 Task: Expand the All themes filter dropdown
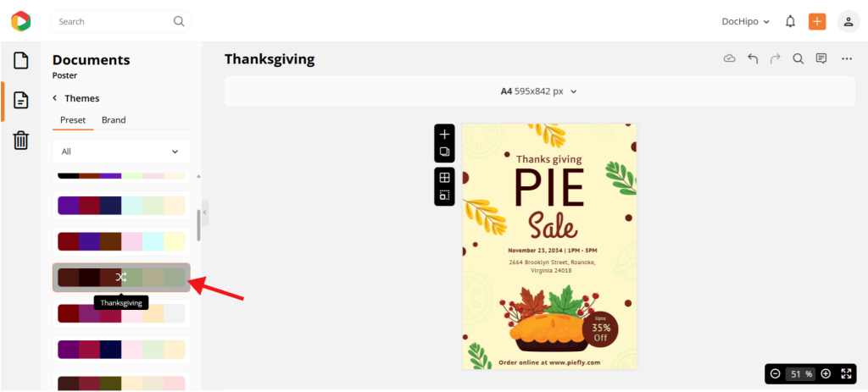121,152
